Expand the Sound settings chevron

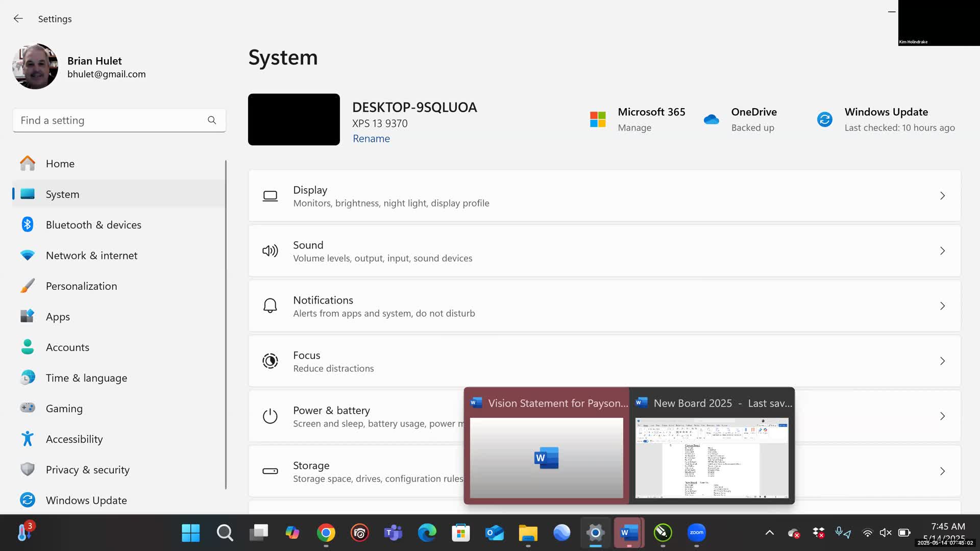[942, 251]
